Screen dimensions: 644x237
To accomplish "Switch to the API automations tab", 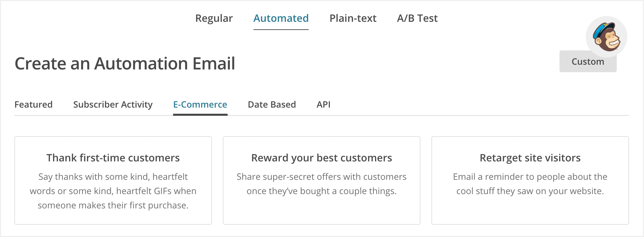I will click(x=323, y=105).
